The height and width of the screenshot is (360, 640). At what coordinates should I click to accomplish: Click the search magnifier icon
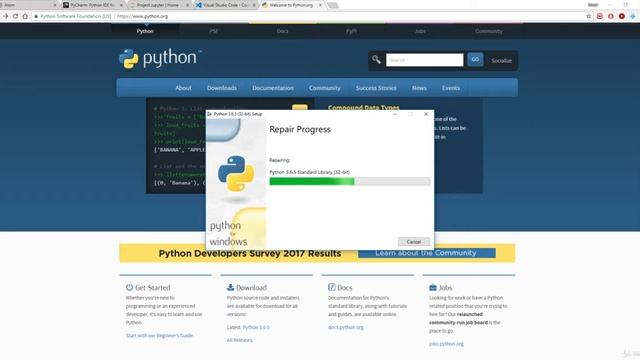376,60
